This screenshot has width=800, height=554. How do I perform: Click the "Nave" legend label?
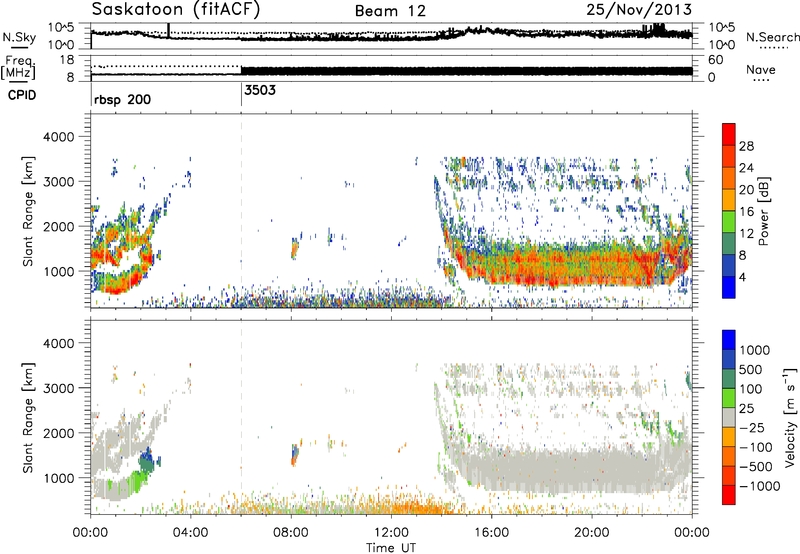click(x=761, y=69)
